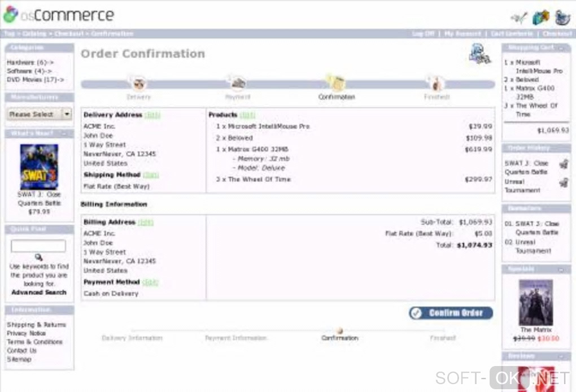Open Terms & Conditions page
The height and width of the screenshot is (392, 576).
(x=34, y=342)
